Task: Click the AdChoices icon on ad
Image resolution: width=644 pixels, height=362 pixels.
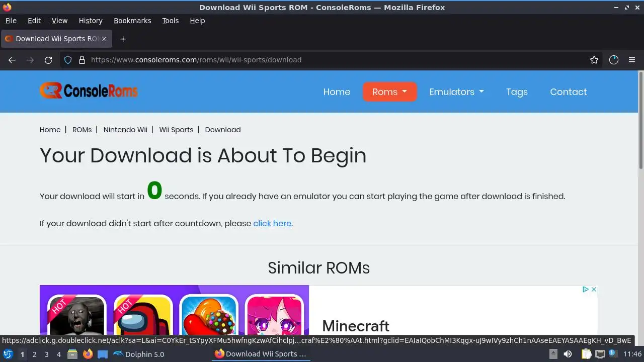Action: tap(586, 289)
